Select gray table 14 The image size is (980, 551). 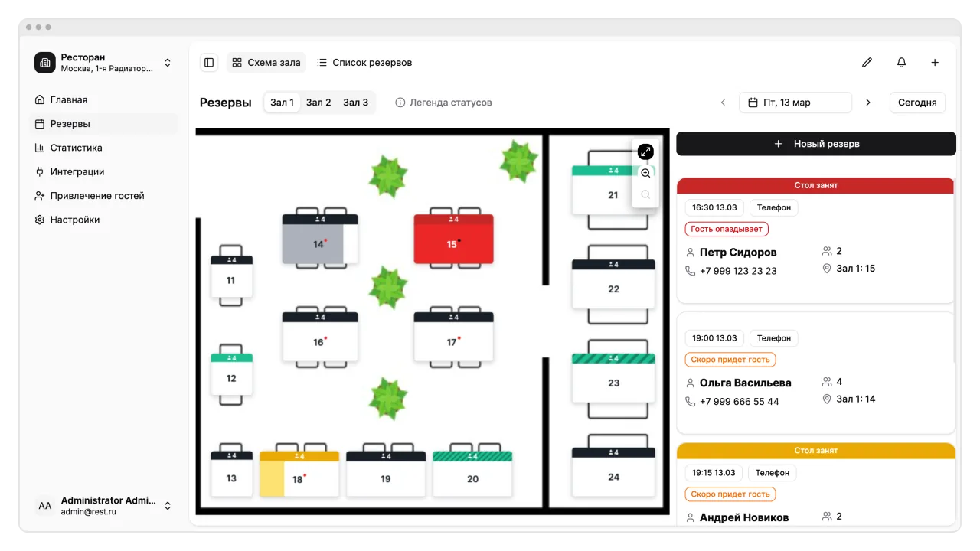pos(320,240)
